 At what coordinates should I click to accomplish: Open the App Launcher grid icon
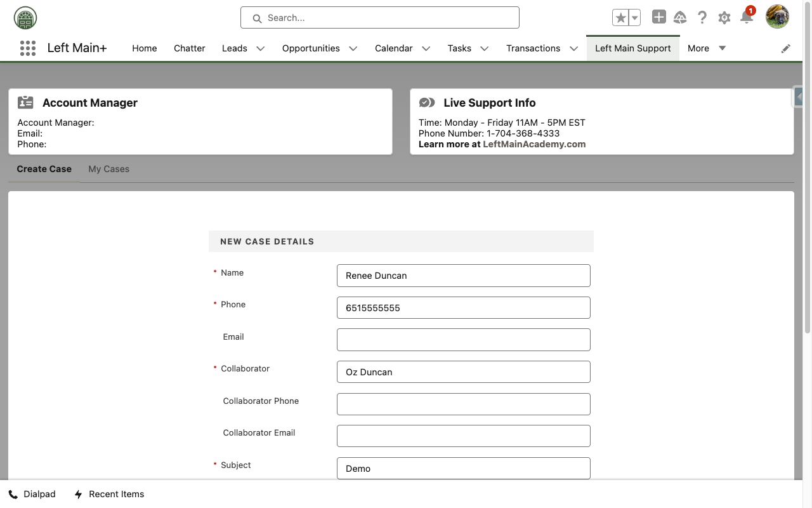point(27,48)
